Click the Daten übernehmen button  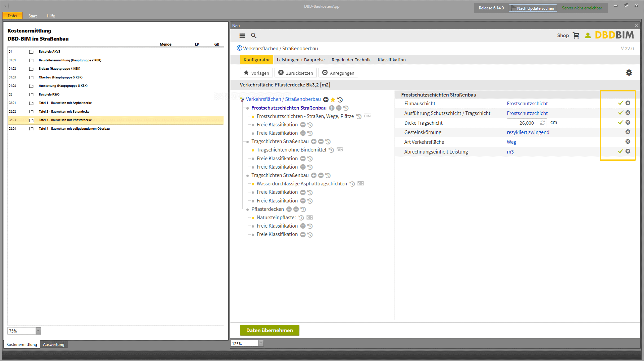click(x=270, y=330)
